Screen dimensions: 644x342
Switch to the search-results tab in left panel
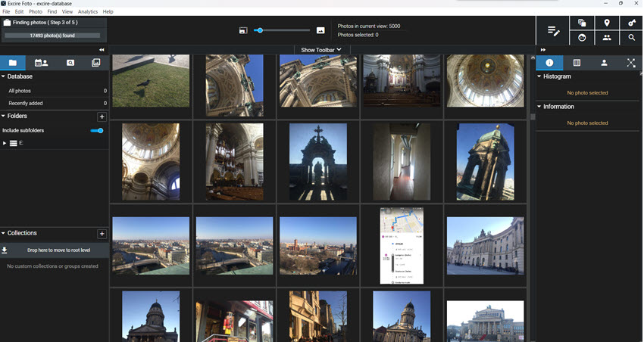coord(70,63)
